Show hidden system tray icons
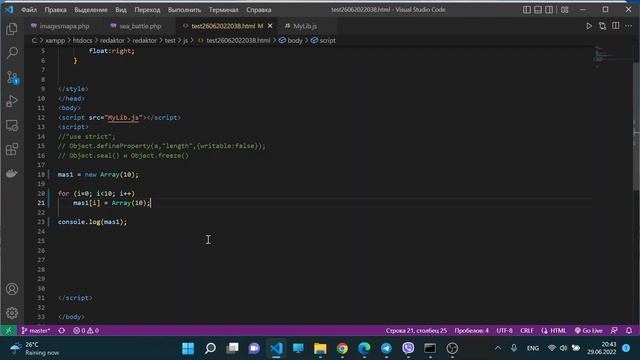The image size is (640, 360). pyautogui.click(x=498, y=348)
